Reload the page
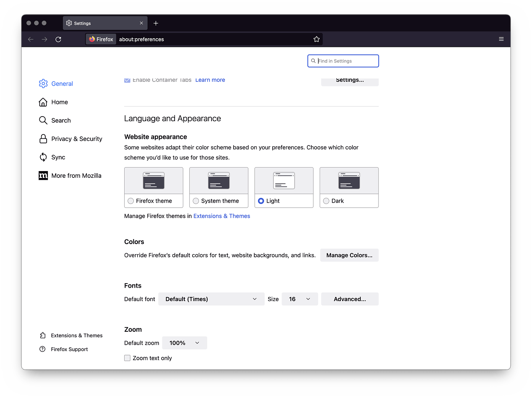The height and width of the screenshot is (398, 532). 58,39
